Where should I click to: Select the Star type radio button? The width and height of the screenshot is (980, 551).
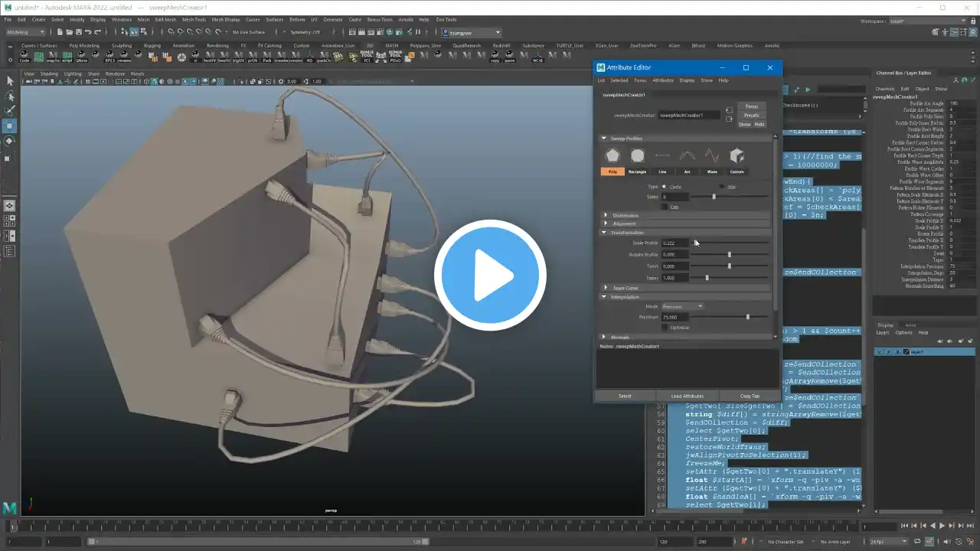click(x=720, y=187)
